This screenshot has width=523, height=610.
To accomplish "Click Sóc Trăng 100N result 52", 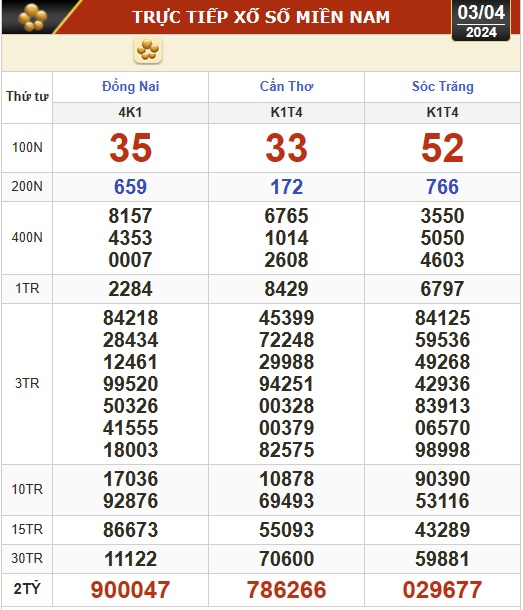I will point(442,148).
